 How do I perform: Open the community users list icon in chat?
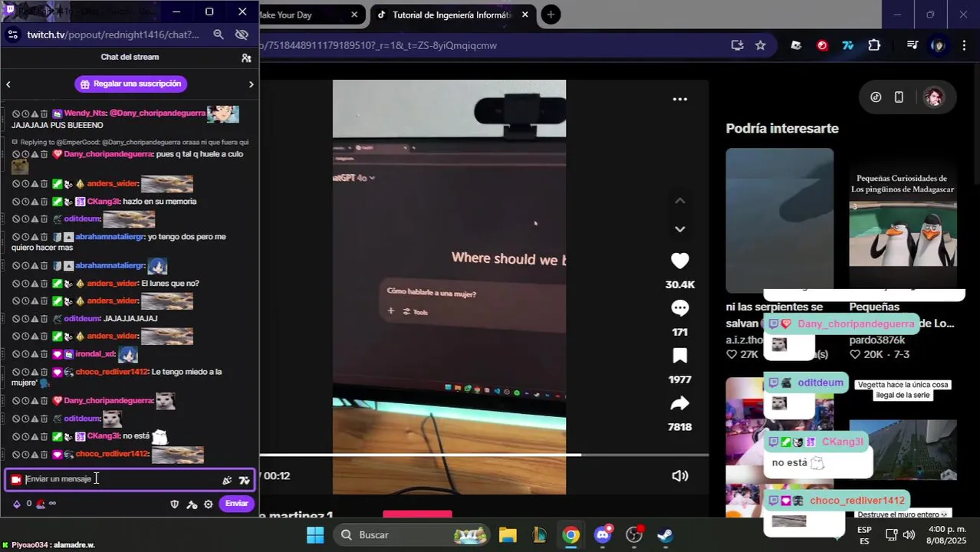tap(246, 58)
